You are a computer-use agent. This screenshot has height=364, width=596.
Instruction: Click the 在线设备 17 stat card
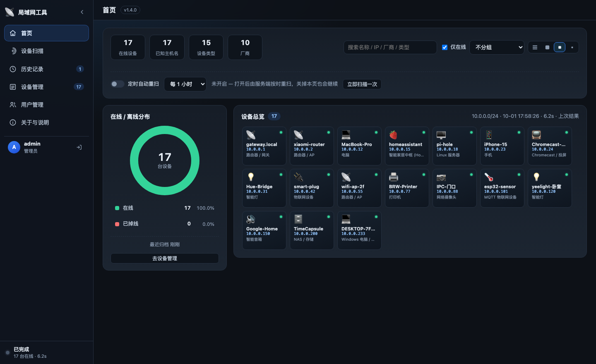[x=128, y=47]
